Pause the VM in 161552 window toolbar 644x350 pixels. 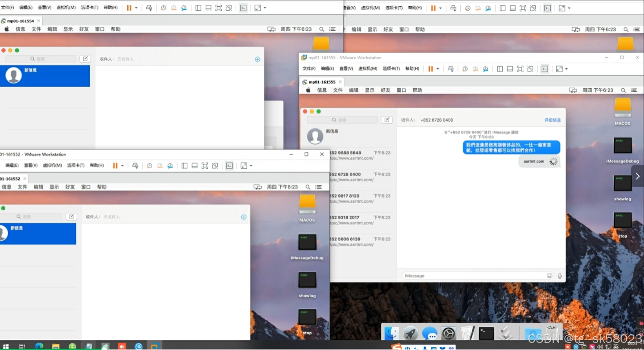(x=115, y=166)
